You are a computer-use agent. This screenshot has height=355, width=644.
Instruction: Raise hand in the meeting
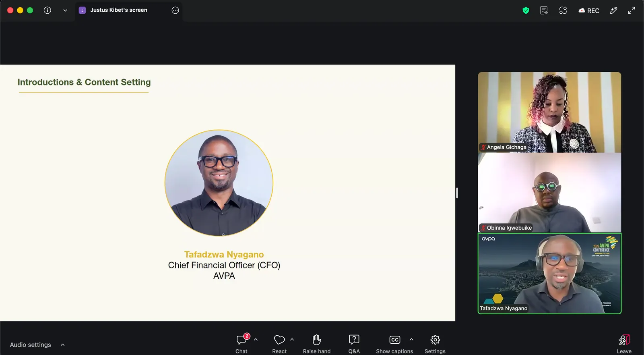point(317,344)
